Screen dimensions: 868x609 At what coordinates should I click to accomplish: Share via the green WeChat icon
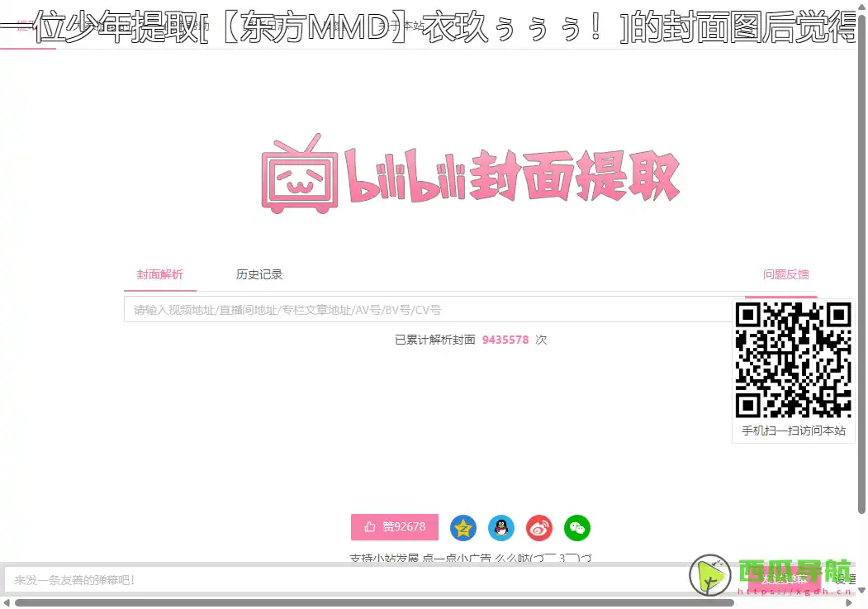577,527
